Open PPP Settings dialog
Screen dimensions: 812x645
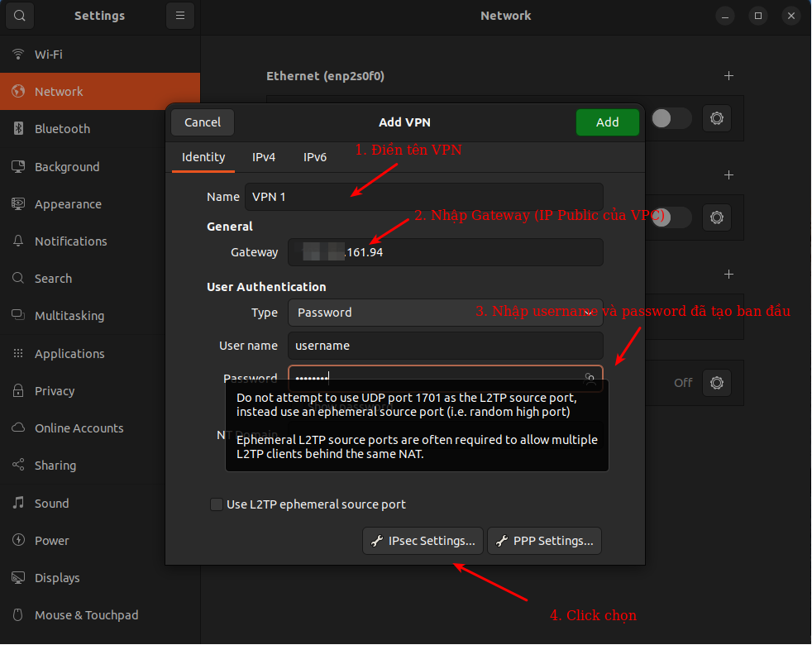544,542
